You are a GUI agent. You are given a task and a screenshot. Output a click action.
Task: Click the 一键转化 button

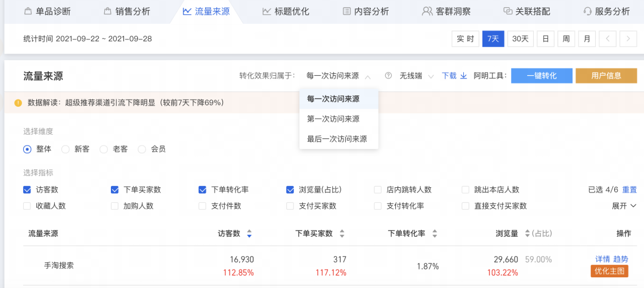point(541,76)
